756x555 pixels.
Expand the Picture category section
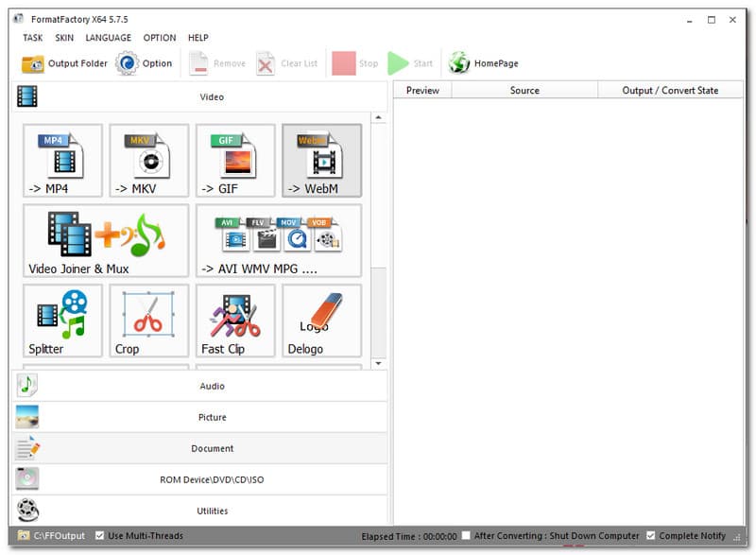click(x=199, y=417)
